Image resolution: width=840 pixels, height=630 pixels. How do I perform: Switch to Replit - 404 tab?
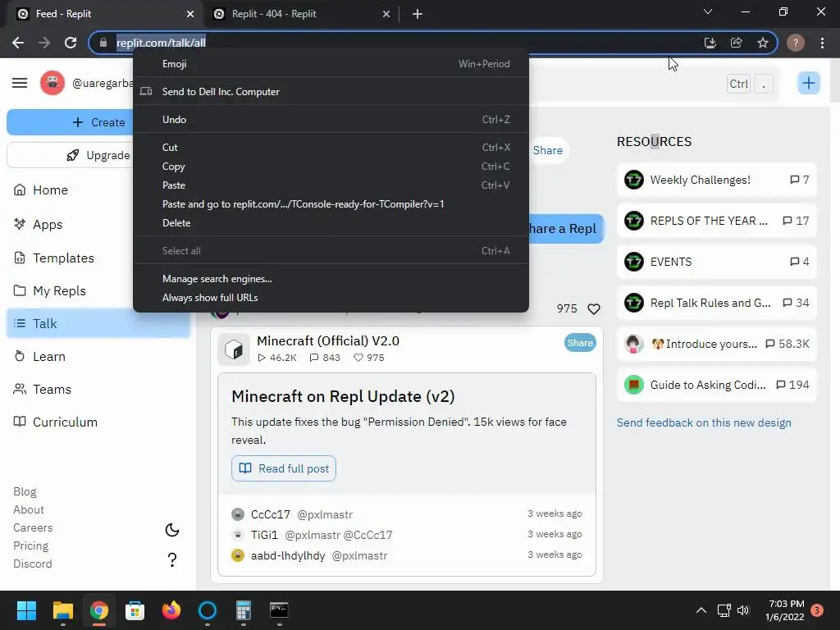point(300,14)
